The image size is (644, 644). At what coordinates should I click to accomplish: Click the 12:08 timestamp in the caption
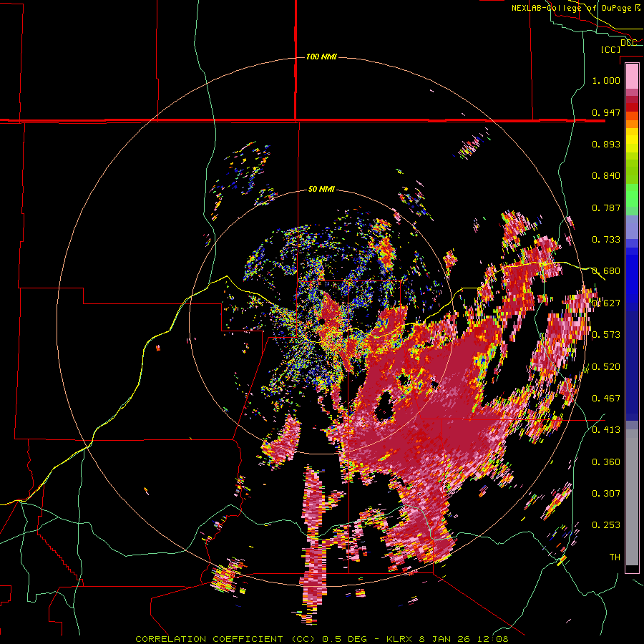point(493,639)
